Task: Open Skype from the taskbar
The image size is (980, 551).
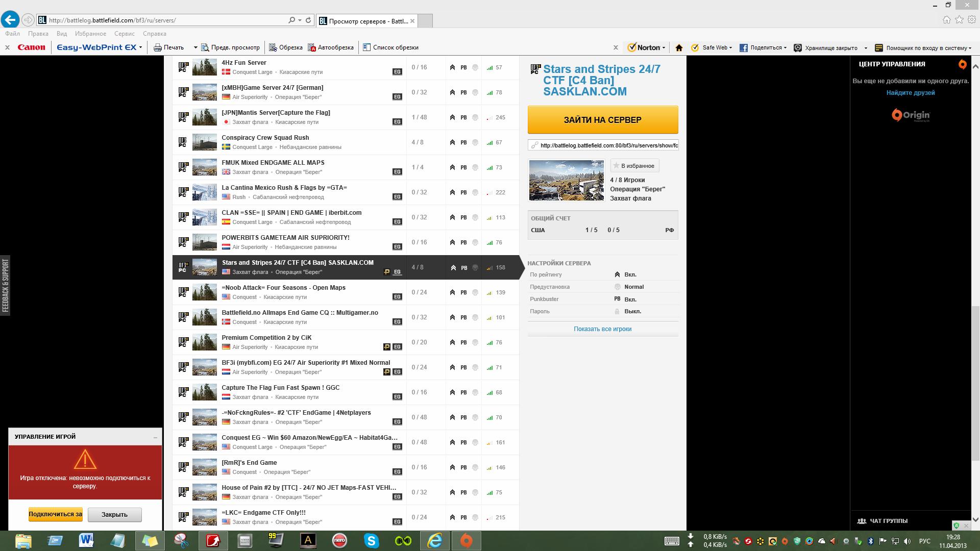Action: click(372, 541)
